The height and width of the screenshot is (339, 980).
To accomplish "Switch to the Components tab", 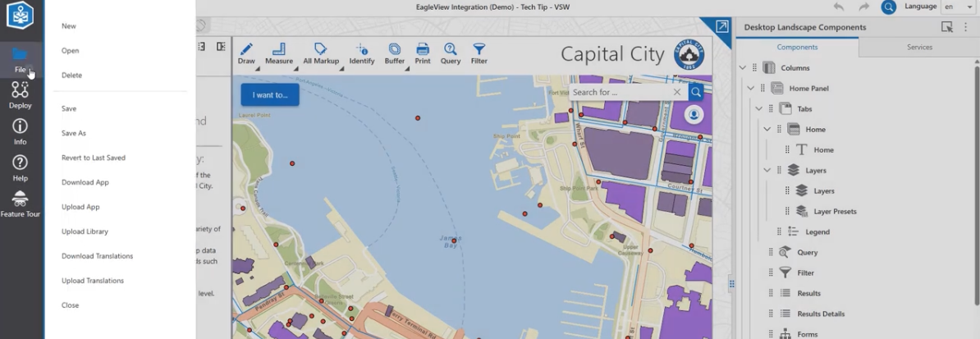I will [797, 47].
